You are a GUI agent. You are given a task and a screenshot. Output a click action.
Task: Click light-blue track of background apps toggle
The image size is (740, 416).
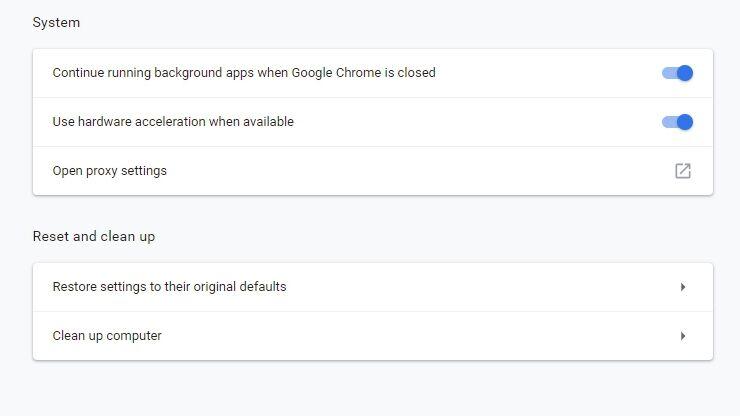click(x=669, y=73)
